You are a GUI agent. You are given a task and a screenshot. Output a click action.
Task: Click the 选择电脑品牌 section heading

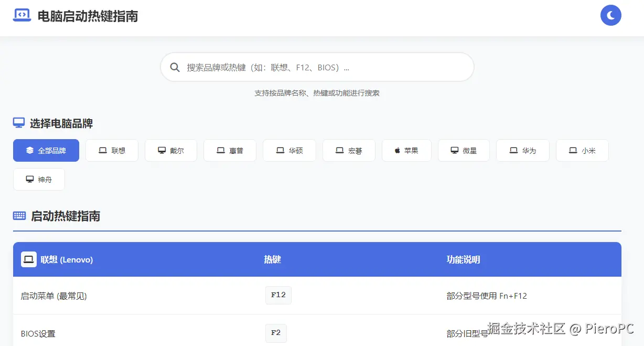61,124
